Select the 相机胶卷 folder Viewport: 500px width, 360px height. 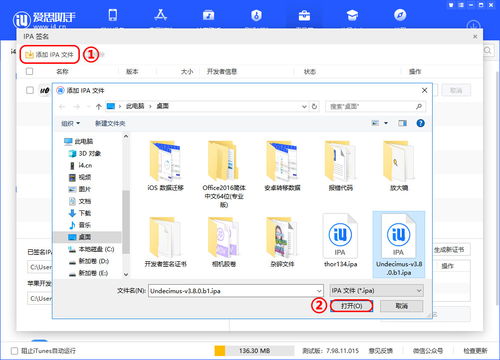tap(224, 242)
